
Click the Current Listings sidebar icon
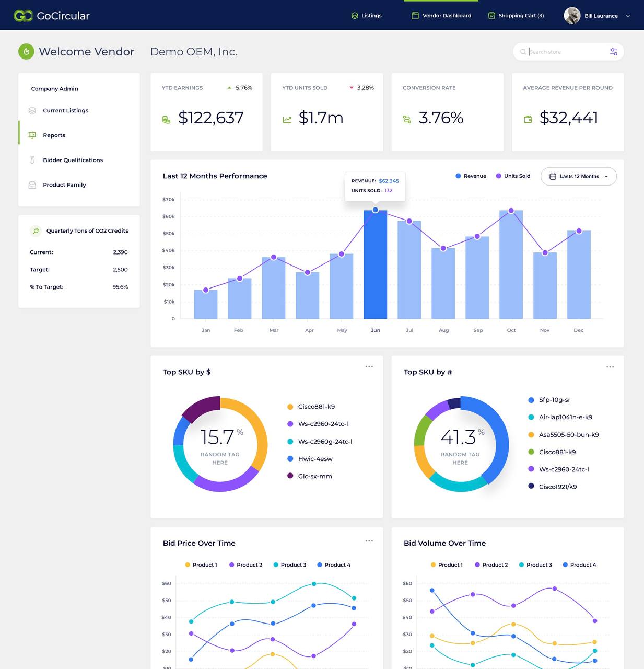point(32,110)
